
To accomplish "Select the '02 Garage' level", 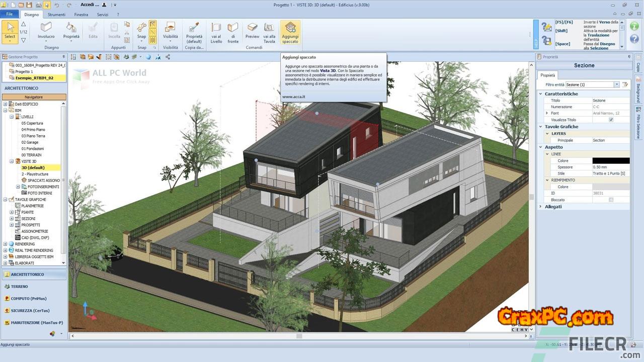I will (30, 142).
